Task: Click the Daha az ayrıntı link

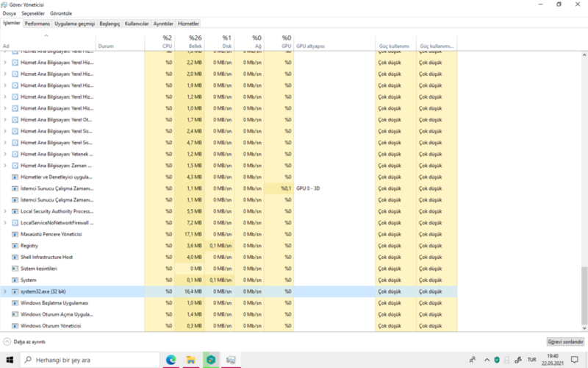Action: [29, 342]
